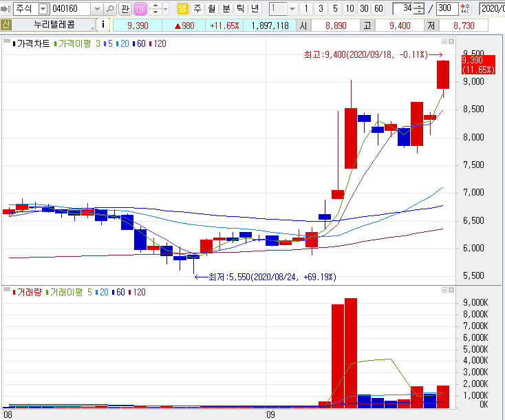
Task: Select the 월 monthly chart period
Action: pyautogui.click(x=212, y=8)
